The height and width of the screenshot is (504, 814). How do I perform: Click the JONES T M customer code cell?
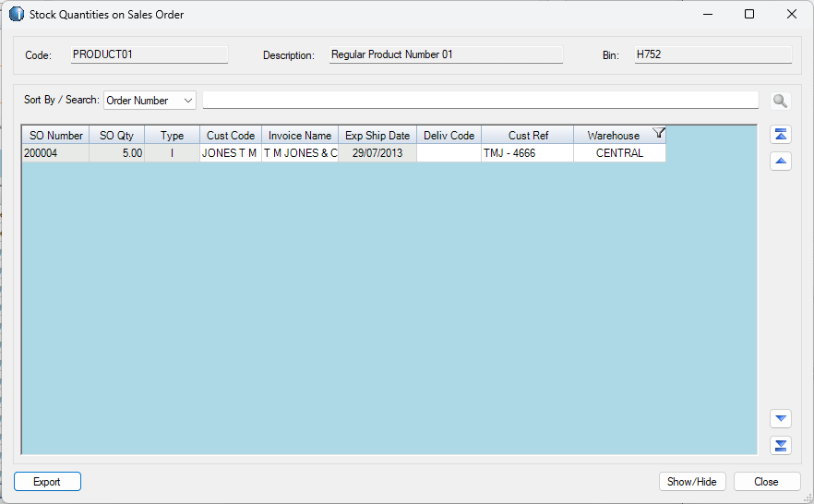231,153
